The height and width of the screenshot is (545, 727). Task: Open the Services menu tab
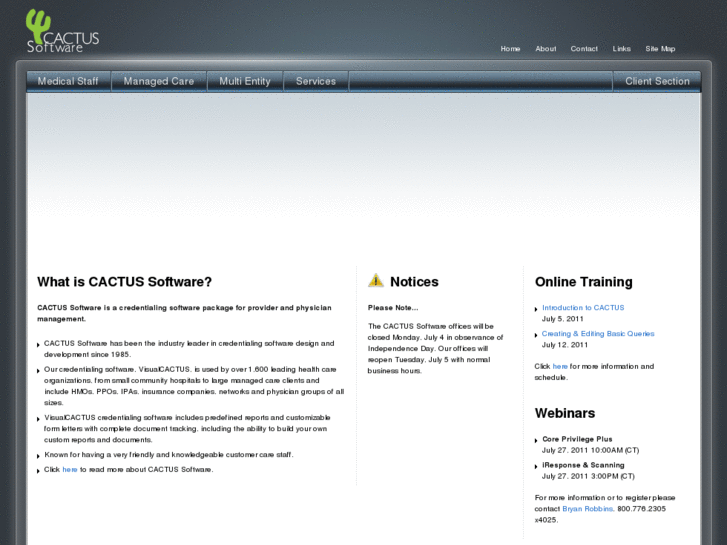click(316, 81)
